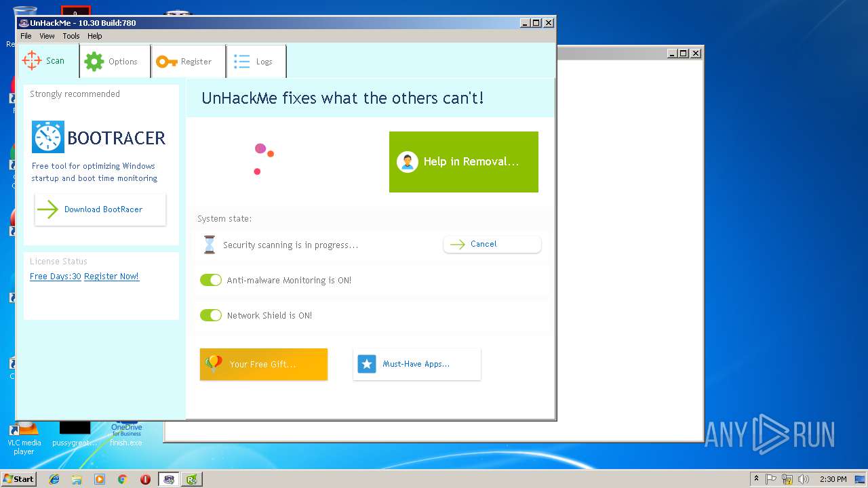This screenshot has height=488, width=868.
Task: Click the hourglass scanning icon
Action: click(x=210, y=245)
